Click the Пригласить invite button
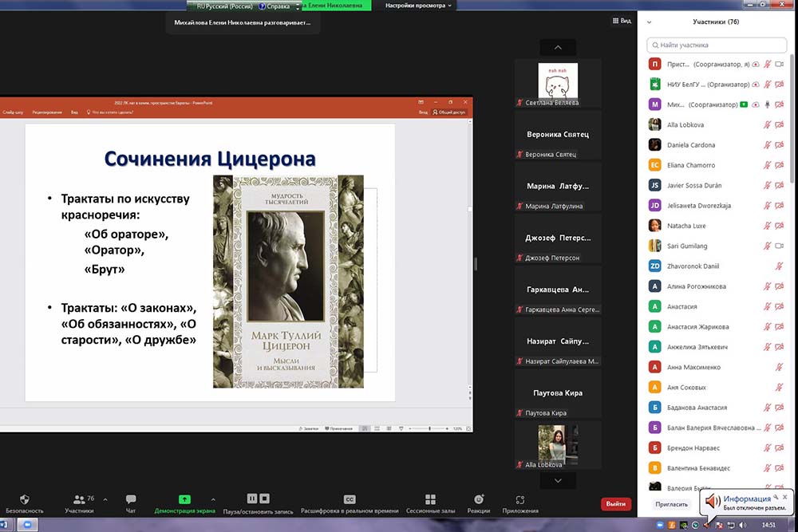Screen dimensions: 798x532 [671, 504]
